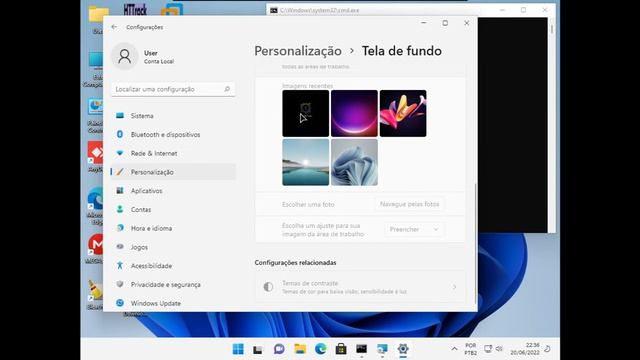Select the light blue bloom wallpaper thumbnail
Viewport: 640px width, 360px height.
coord(354,162)
